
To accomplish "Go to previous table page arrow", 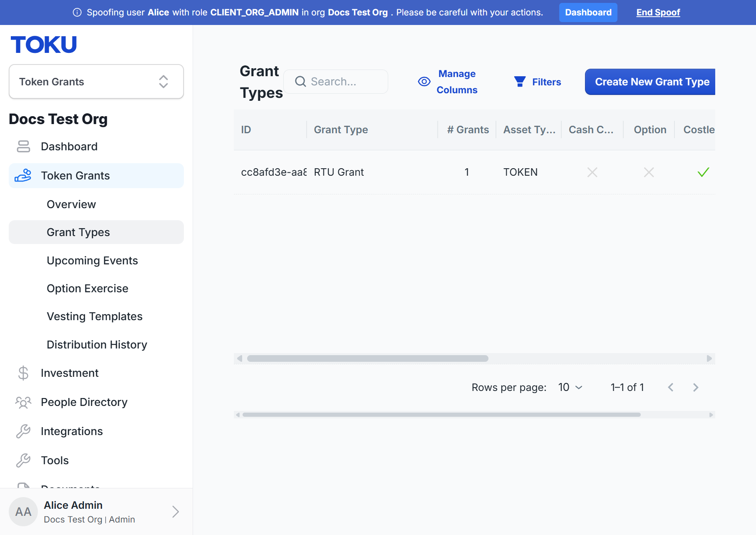I will (671, 388).
